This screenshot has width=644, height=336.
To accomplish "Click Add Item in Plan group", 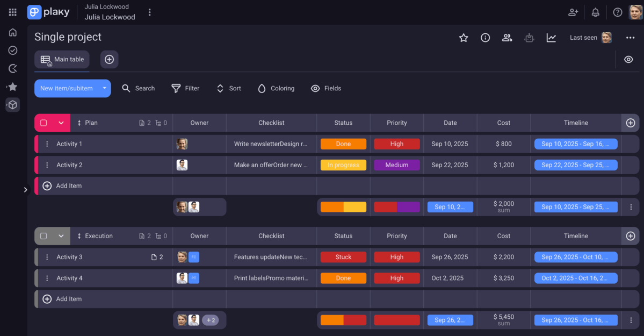I will point(69,186).
